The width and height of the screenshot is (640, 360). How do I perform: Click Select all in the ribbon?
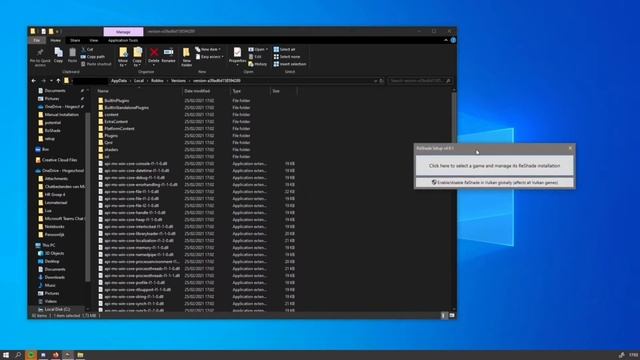tap(284, 49)
